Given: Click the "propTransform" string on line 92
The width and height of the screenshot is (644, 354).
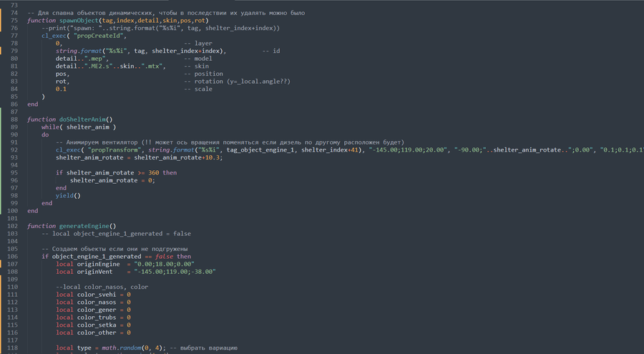Looking at the screenshot, I should coord(114,150).
